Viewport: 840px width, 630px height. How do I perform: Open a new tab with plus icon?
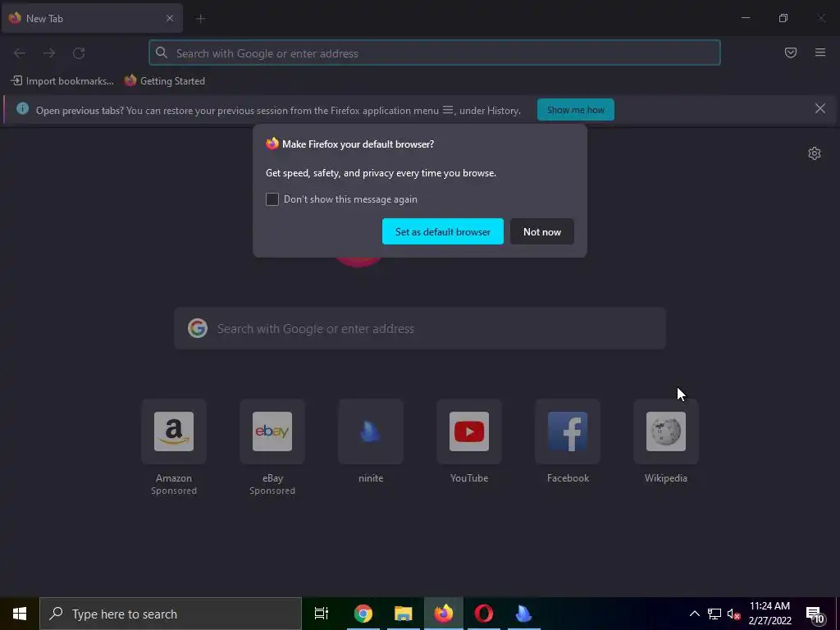pos(200,19)
